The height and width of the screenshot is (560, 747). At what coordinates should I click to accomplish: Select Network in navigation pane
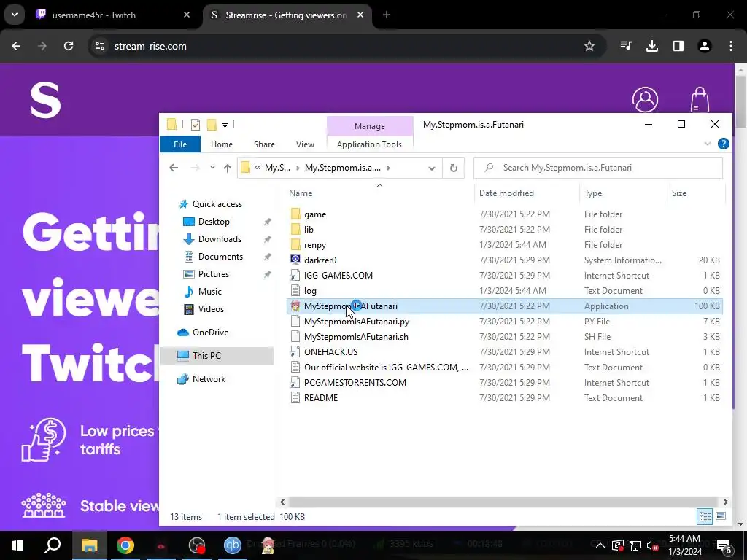click(209, 379)
